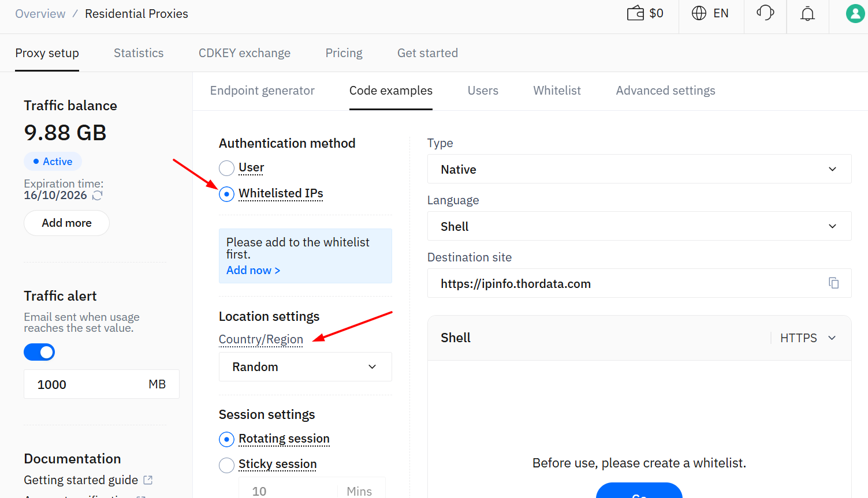The image size is (868, 498).
Task: Open the Get started tab
Action: [x=427, y=53]
